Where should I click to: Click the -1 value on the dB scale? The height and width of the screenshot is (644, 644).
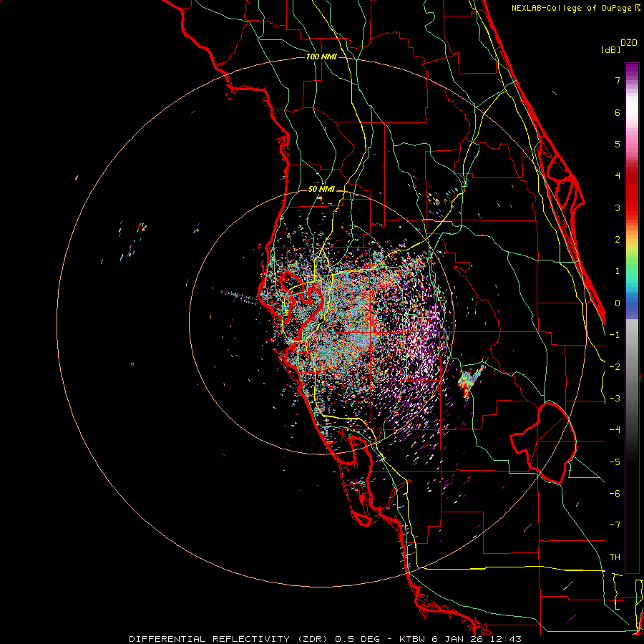tap(615, 335)
